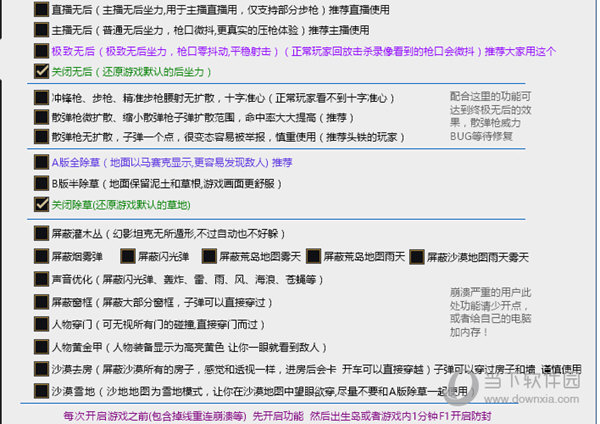This screenshot has width=600, height=424.
Task: Click the 冲锋枪、步枪 no-spread label text
Action: [x=223, y=98]
